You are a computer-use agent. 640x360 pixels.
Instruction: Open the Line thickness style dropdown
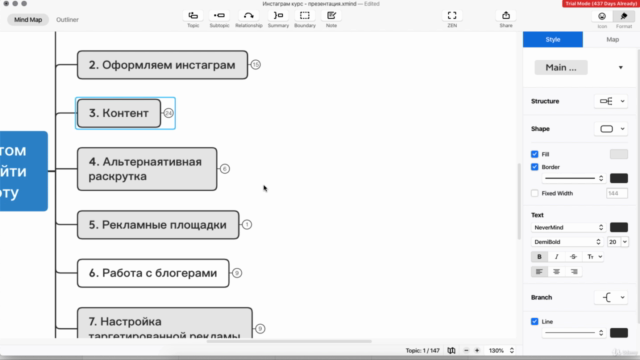573,333
